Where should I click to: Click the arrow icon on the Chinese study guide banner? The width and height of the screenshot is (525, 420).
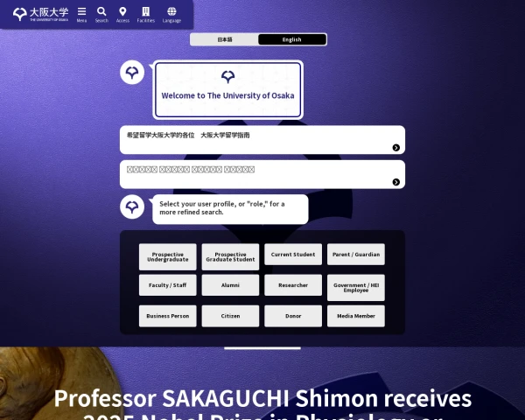tap(396, 148)
